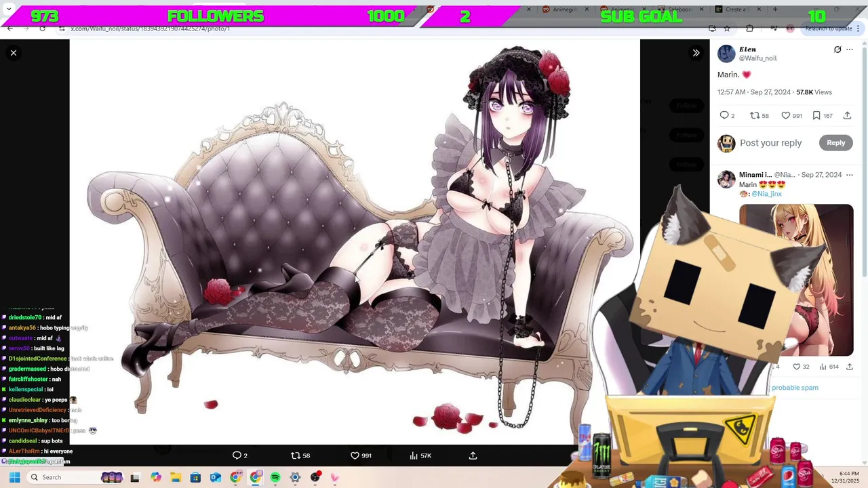Close the photo viewer with the X
868x488 pixels.
click(x=14, y=53)
